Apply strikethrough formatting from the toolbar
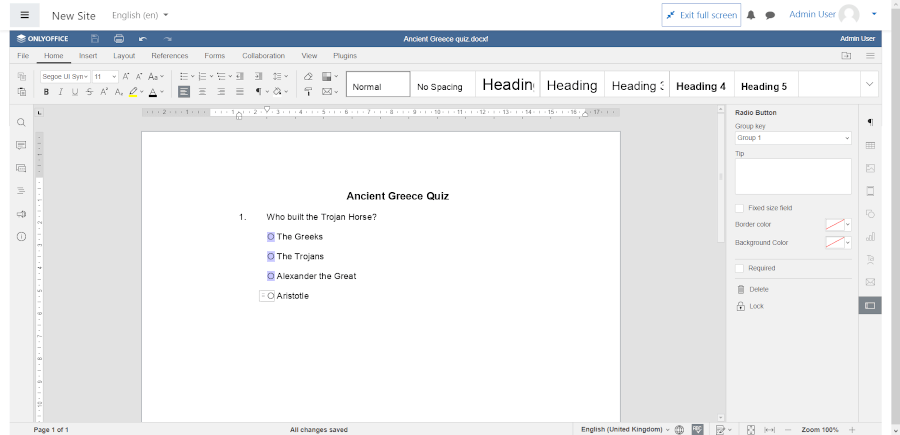This screenshot has width=900, height=435. [89, 92]
